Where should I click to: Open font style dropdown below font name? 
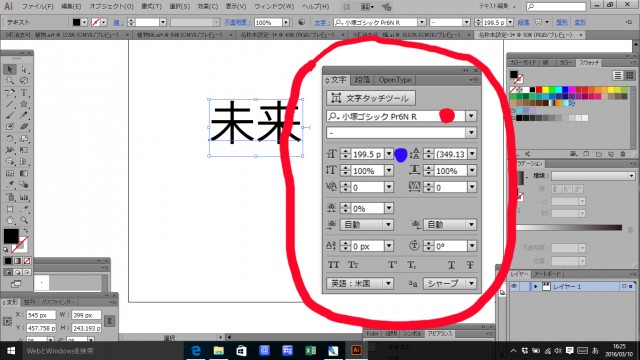point(471,133)
